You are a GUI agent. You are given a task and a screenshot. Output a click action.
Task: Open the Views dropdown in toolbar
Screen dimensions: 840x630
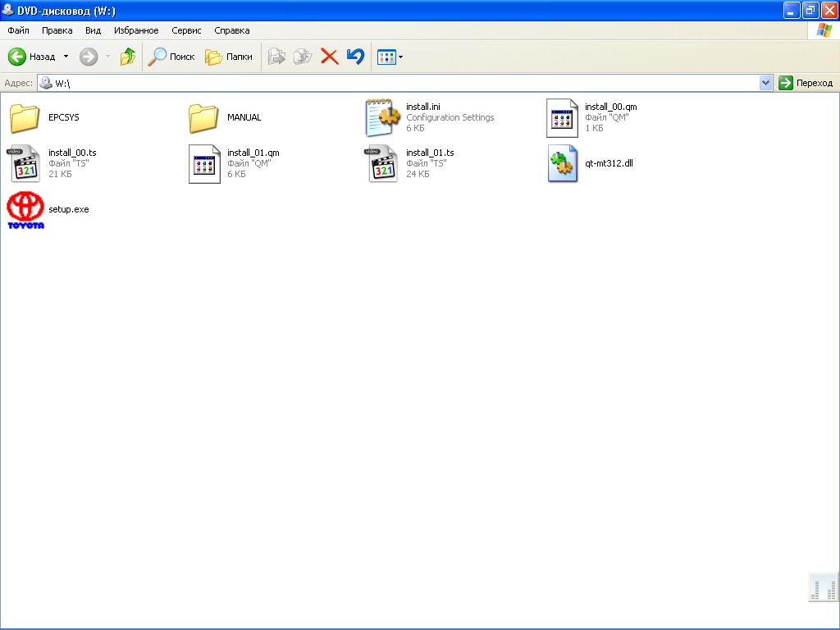point(390,57)
